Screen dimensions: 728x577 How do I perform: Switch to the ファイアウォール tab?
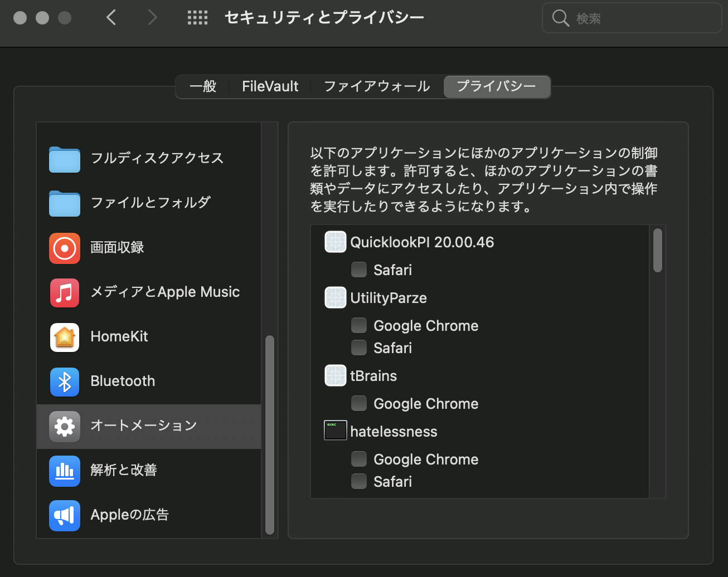(x=377, y=86)
